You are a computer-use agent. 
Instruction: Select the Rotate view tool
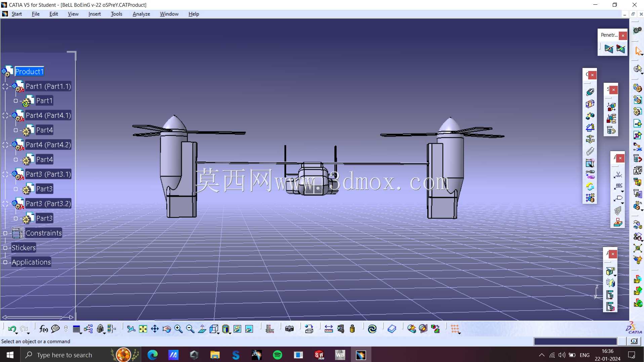(x=166, y=329)
